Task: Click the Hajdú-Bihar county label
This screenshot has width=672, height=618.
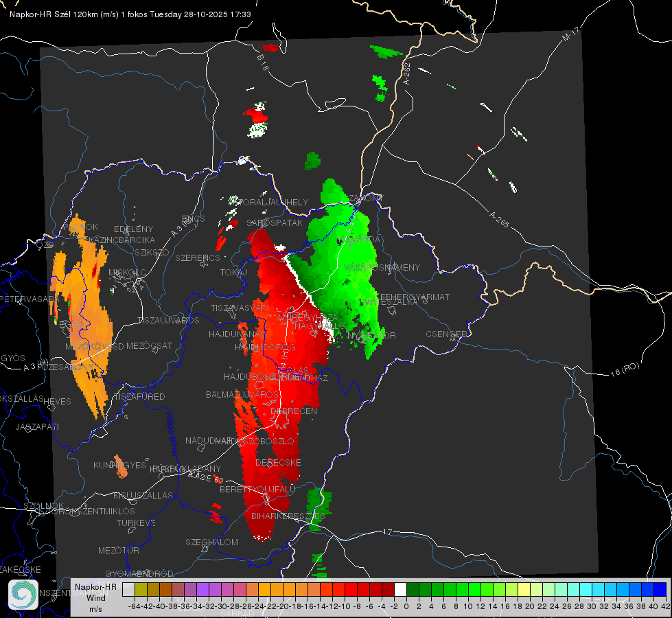Action: tap(172, 433)
